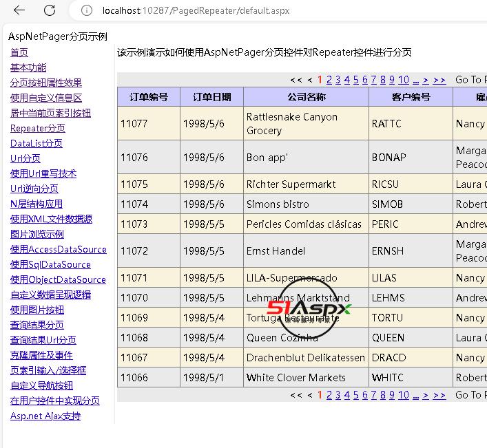The width and height of the screenshot is (487, 448).
Task: Click White Clover Markets cell
Action: pos(307,378)
